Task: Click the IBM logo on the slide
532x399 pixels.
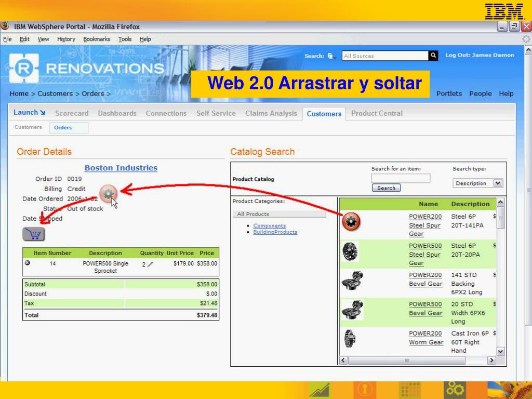Action: click(x=504, y=11)
